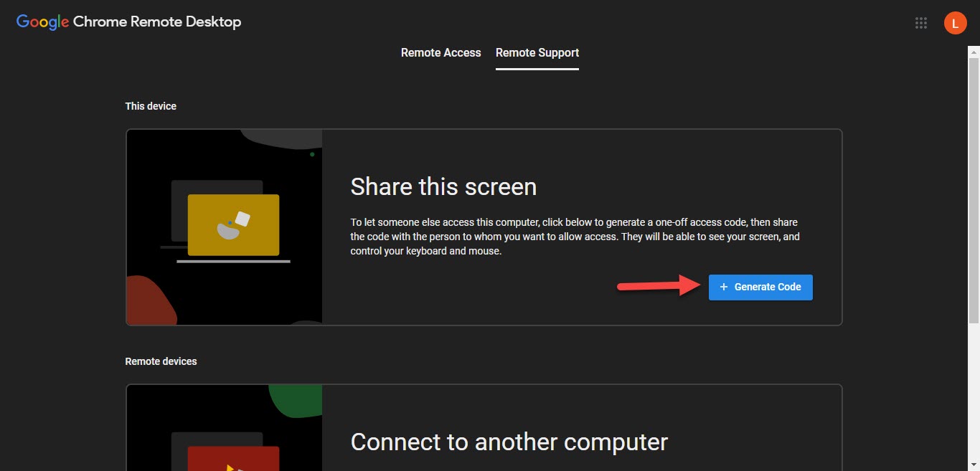Click the vertical page scrollbar thumb
Screen dimensions: 980x471
974,186
